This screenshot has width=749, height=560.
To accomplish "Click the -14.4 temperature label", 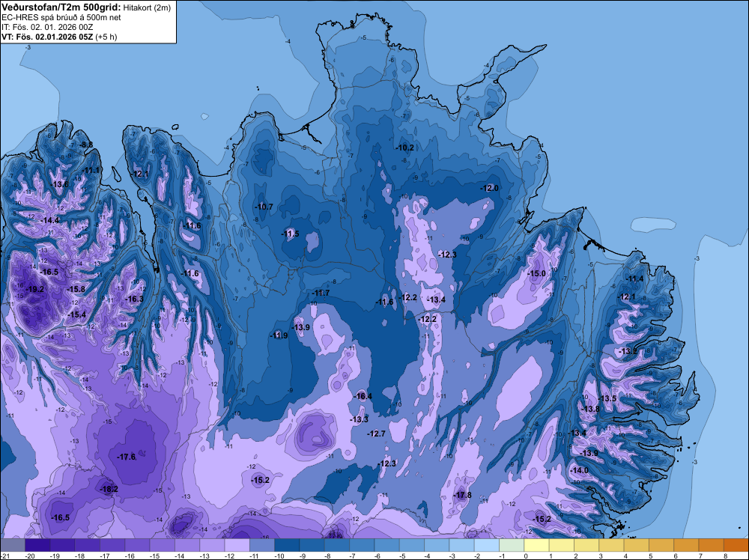I will coord(49,221).
